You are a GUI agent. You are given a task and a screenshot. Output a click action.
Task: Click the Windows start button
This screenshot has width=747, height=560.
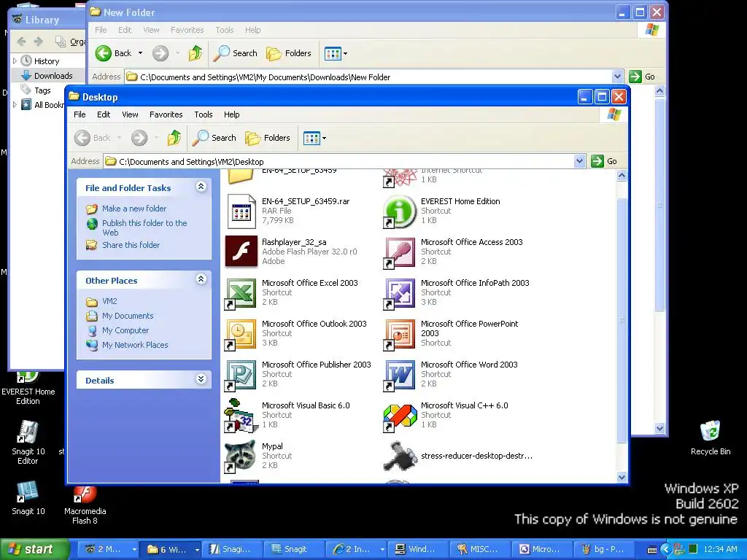click(x=34, y=549)
